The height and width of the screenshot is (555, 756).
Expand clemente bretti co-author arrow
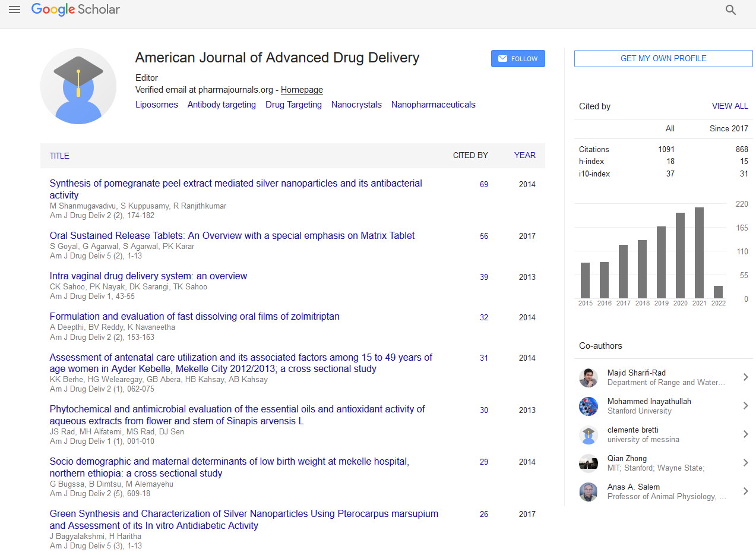click(745, 434)
